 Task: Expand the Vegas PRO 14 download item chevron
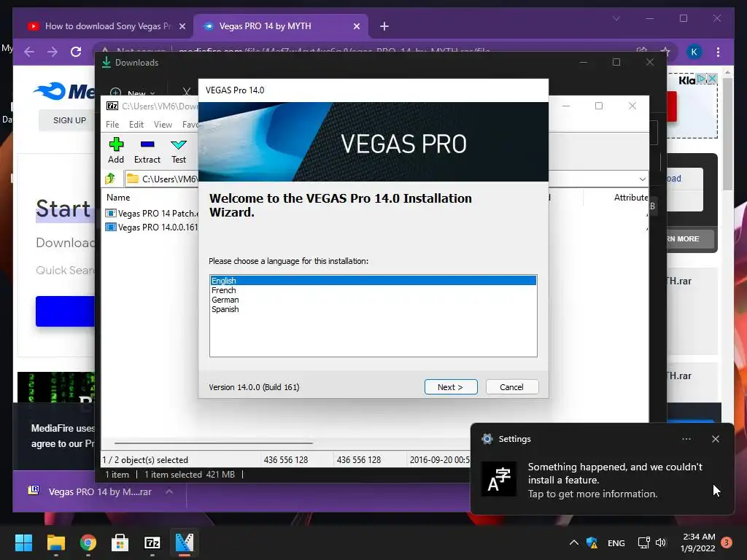(x=169, y=491)
